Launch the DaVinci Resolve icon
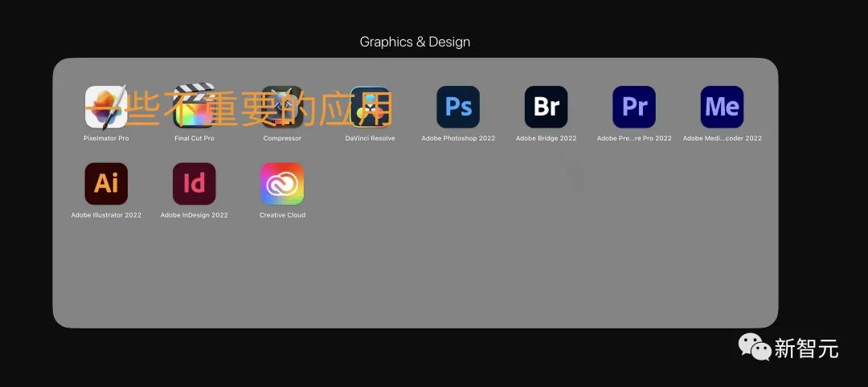Viewport: 868px width, 387px height. coord(370,108)
